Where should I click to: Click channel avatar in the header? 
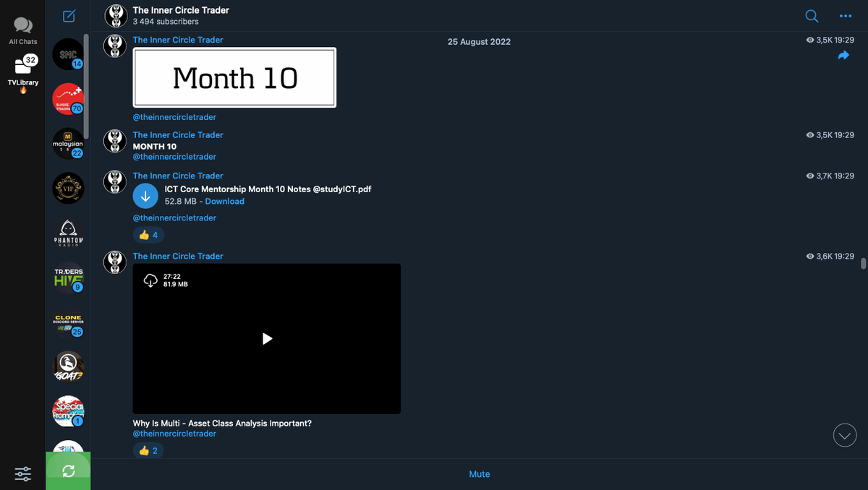point(115,15)
